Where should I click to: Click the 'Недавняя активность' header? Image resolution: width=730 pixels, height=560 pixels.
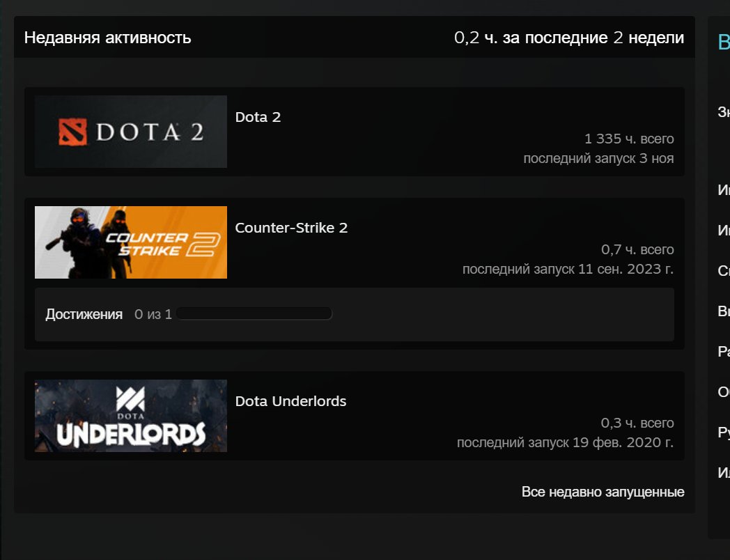click(107, 38)
